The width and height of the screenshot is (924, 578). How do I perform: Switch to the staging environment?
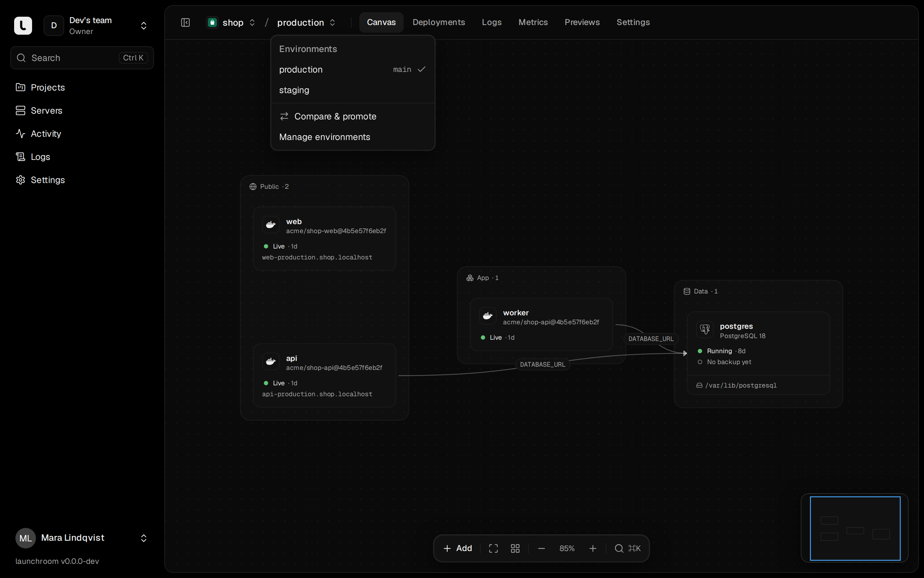click(352, 90)
